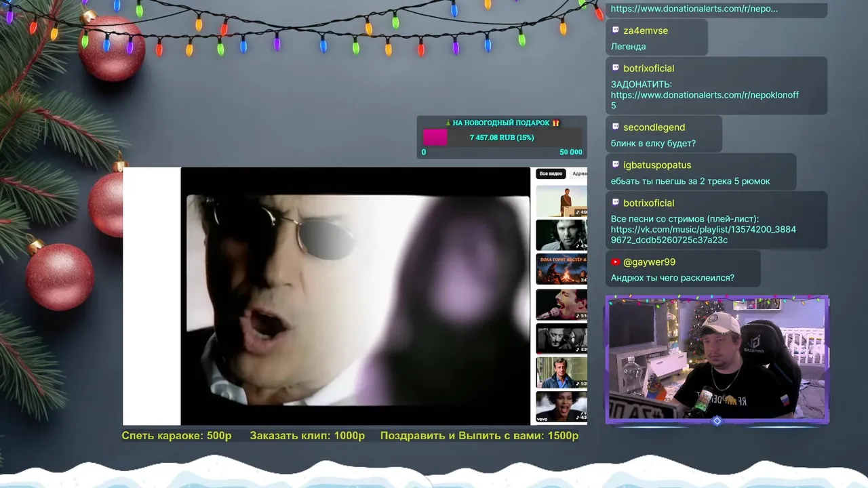Click the streamer webcam feed
868x488 pixels.
[x=717, y=360]
